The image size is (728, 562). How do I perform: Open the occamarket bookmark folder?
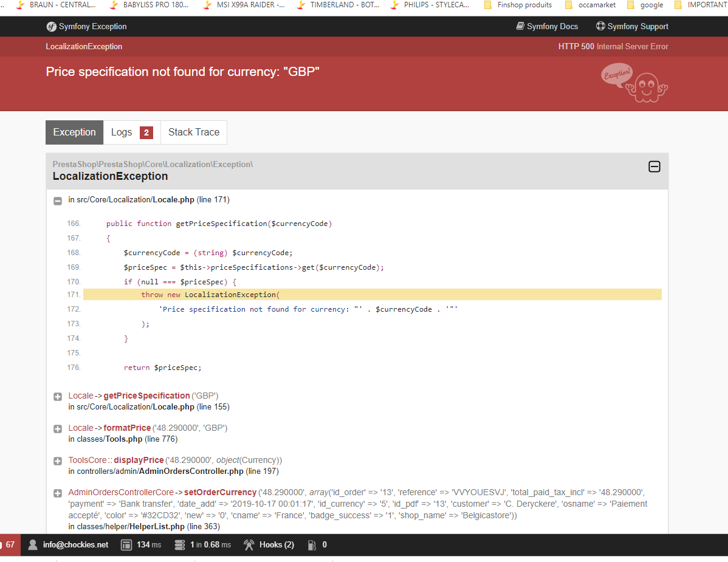click(x=590, y=5)
